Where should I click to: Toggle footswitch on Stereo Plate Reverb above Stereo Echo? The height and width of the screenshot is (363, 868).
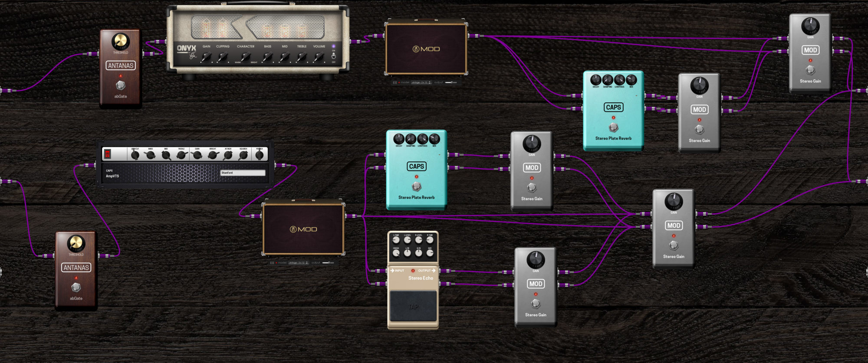(x=417, y=186)
